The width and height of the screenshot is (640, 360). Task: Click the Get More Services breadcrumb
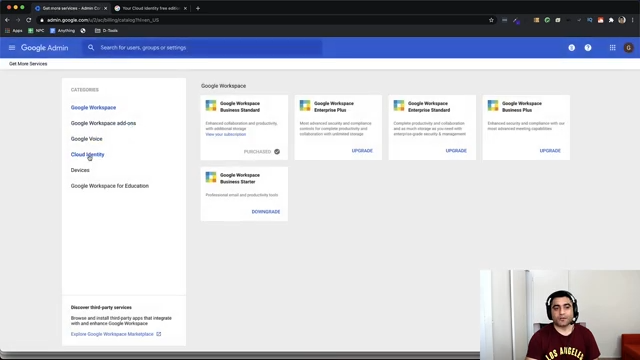[28, 64]
